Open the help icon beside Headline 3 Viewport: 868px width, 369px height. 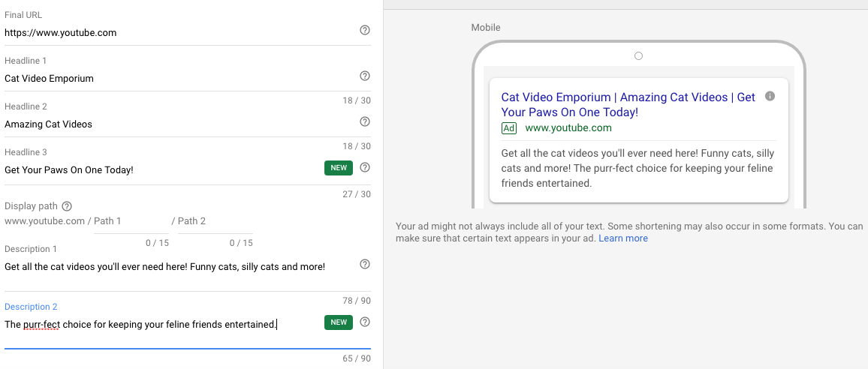(x=365, y=167)
